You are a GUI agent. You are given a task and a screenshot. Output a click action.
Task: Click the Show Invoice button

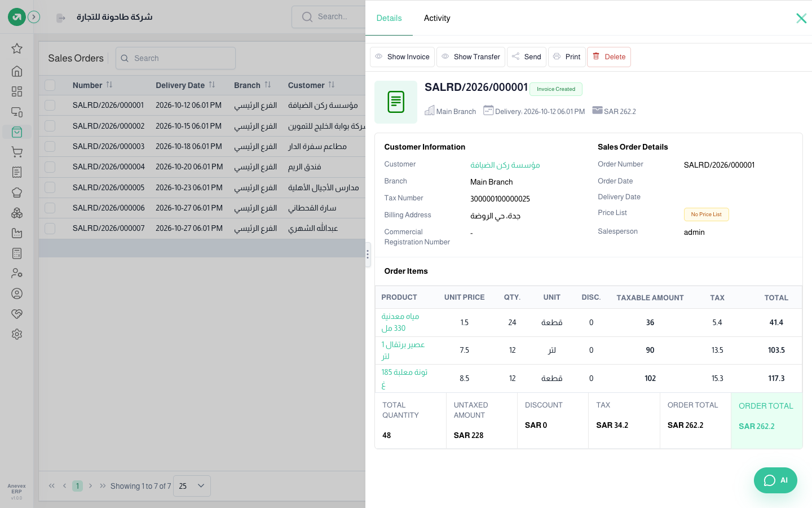click(x=402, y=57)
